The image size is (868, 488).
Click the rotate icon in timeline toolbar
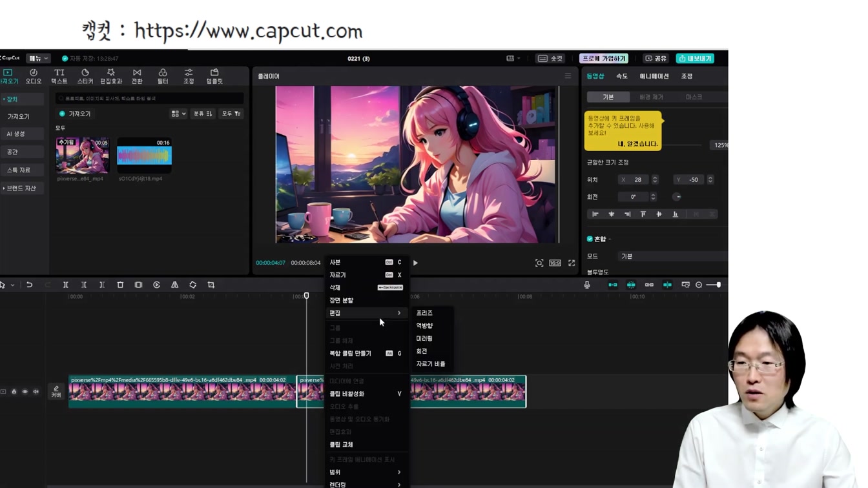pyautogui.click(x=192, y=285)
